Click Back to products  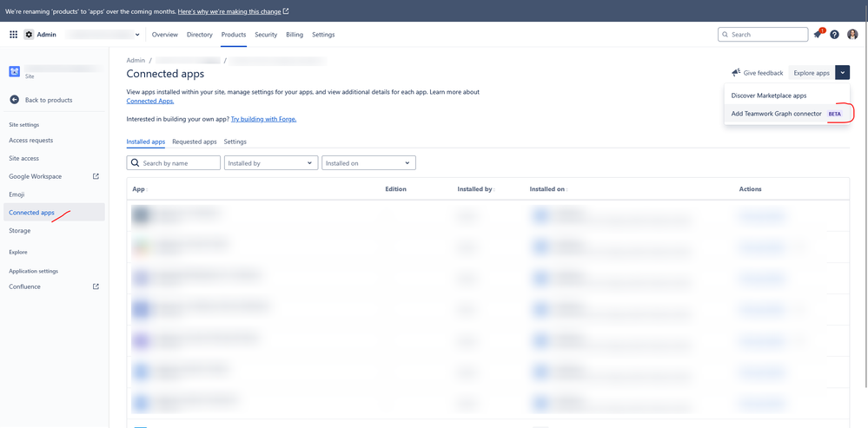(49, 100)
